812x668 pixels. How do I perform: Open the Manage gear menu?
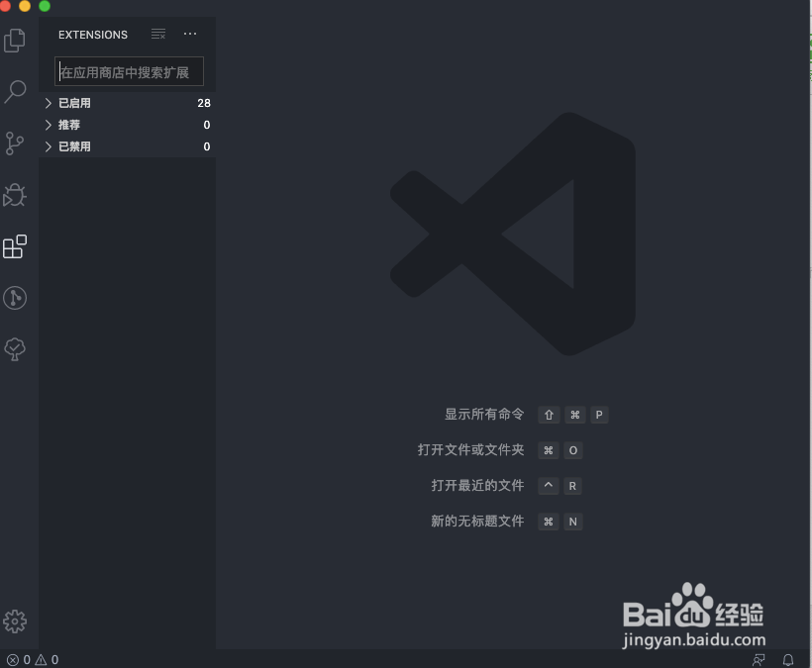pyautogui.click(x=15, y=621)
